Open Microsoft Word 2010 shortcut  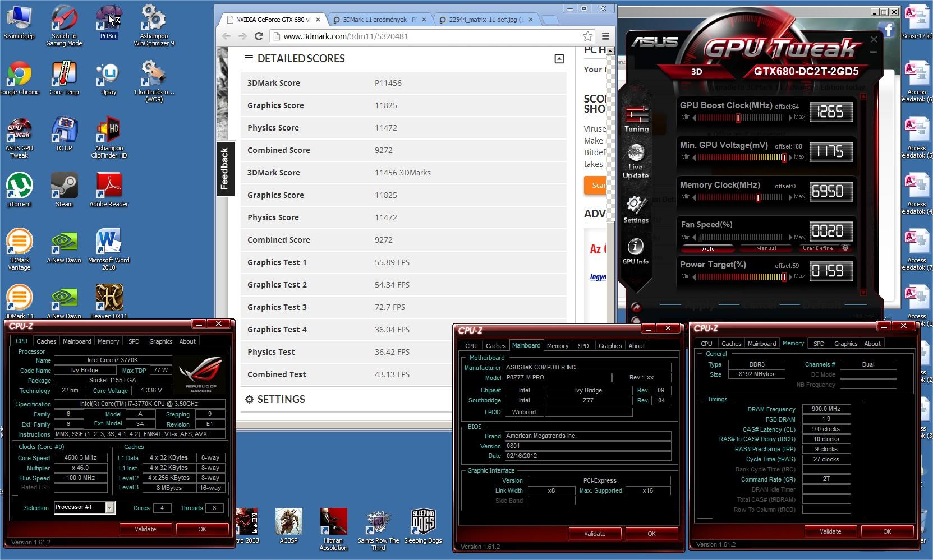pyautogui.click(x=109, y=250)
